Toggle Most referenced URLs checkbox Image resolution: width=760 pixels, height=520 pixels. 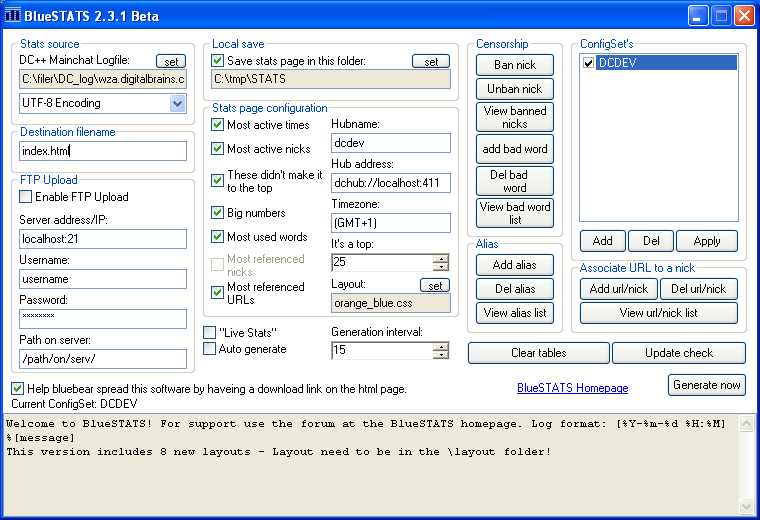tap(218, 293)
